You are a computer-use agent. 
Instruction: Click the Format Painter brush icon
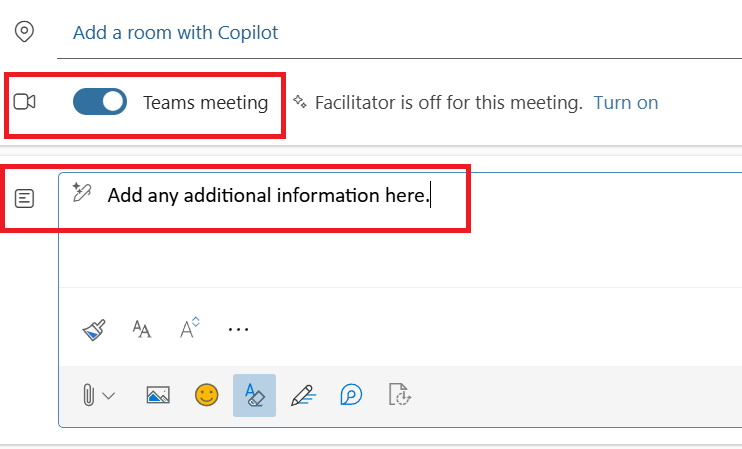point(94,329)
